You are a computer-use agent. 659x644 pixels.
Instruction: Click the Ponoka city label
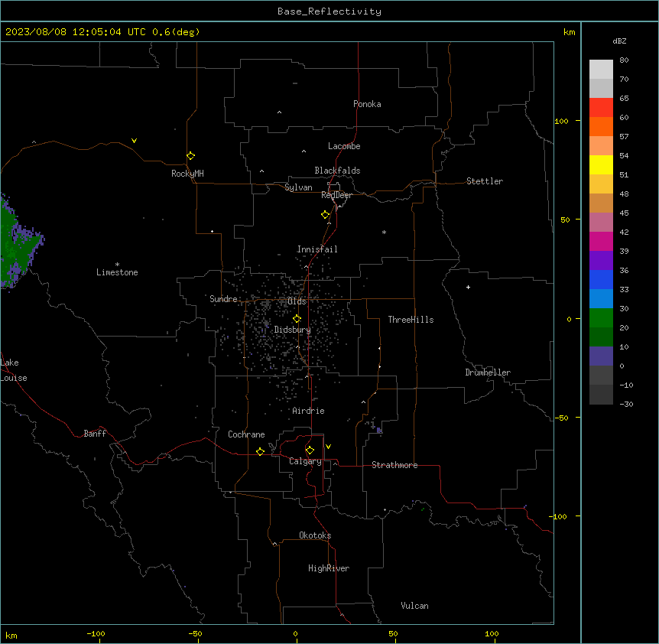[x=367, y=104]
